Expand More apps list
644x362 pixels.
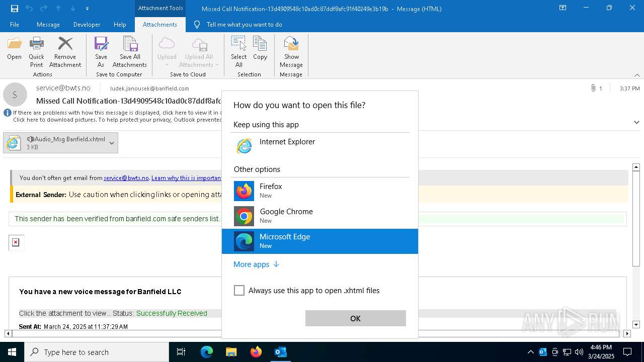(x=257, y=264)
